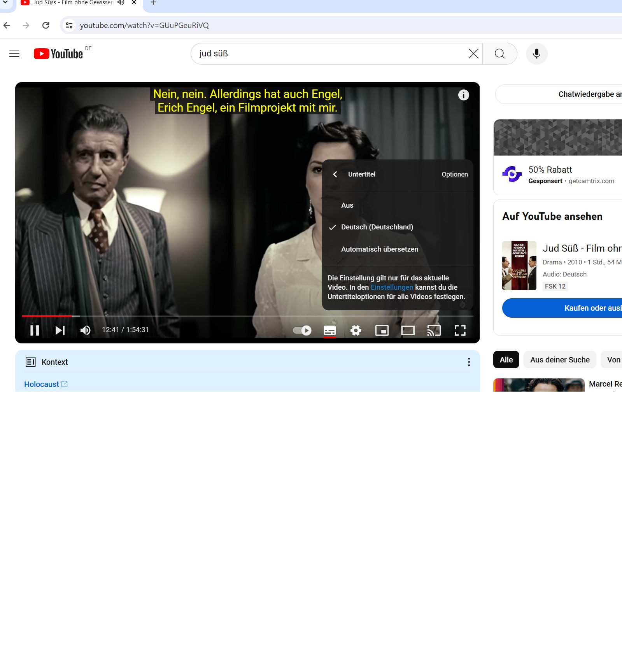Enable miniplayer mode
This screenshot has width=622, height=672.
[382, 330]
